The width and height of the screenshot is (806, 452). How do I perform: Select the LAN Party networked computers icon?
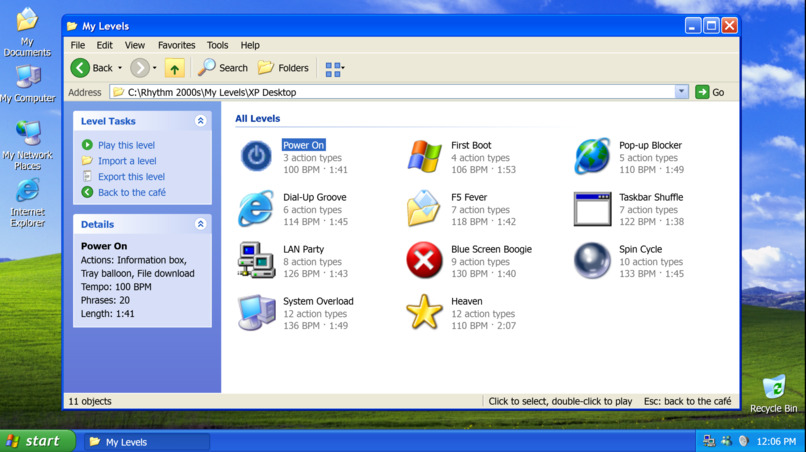[256, 260]
